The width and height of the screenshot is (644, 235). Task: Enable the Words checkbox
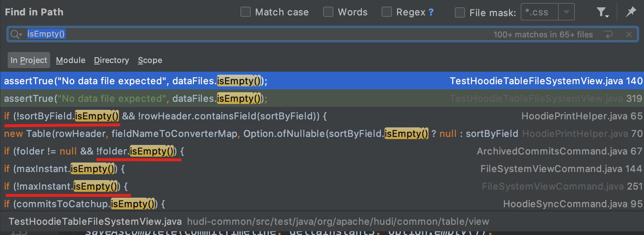pos(328,12)
